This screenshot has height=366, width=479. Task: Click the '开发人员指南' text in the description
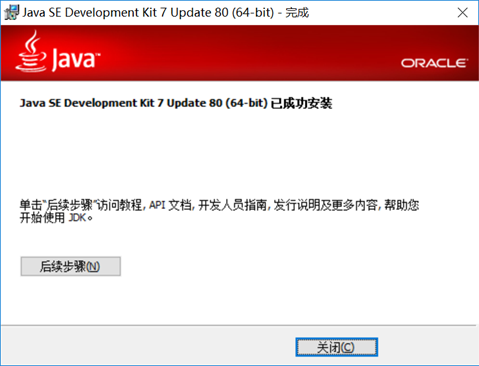[x=233, y=205]
